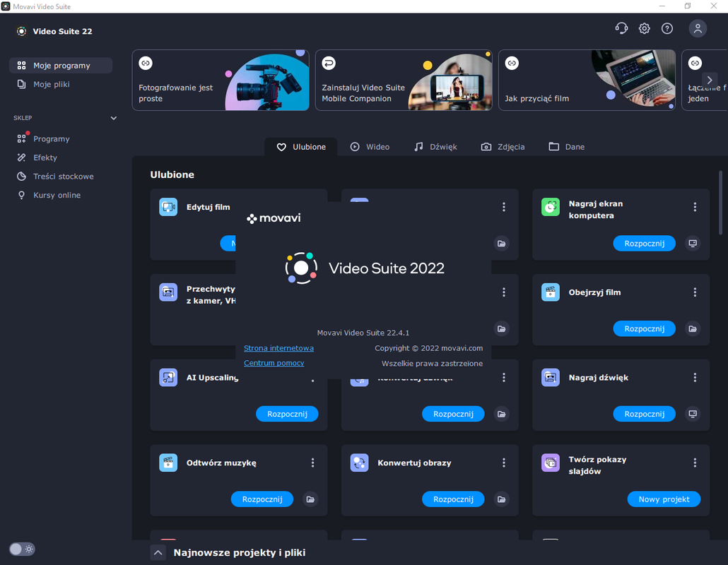Open more options for Nagraj dźwięk

click(695, 378)
